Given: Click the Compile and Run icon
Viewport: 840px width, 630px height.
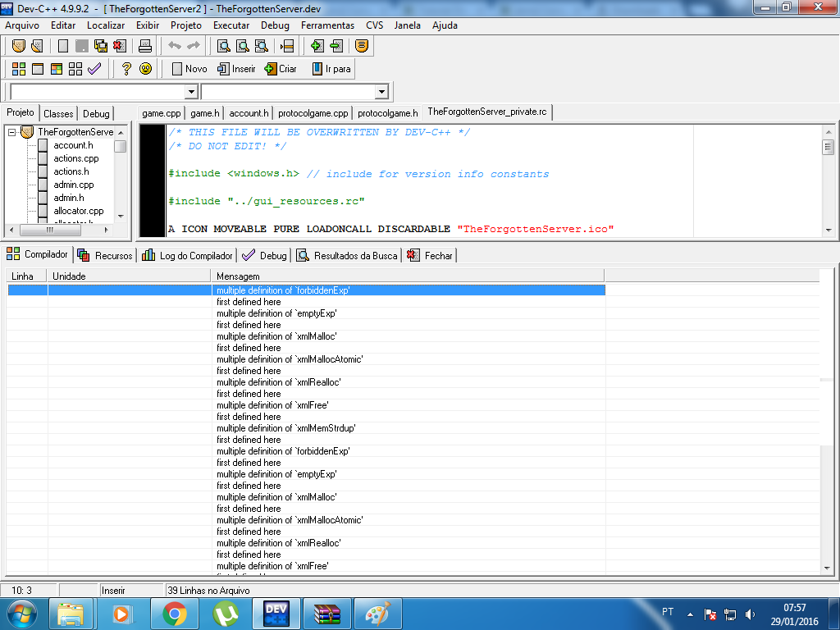Looking at the screenshot, I should pos(57,69).
